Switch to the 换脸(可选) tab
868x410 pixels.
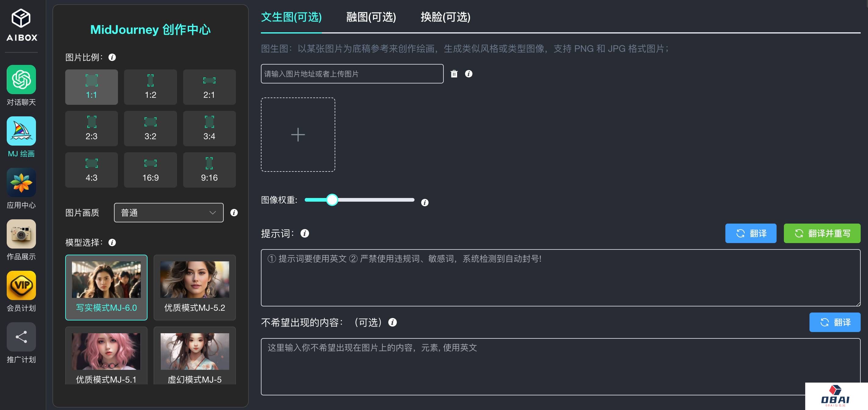point(446,17)
